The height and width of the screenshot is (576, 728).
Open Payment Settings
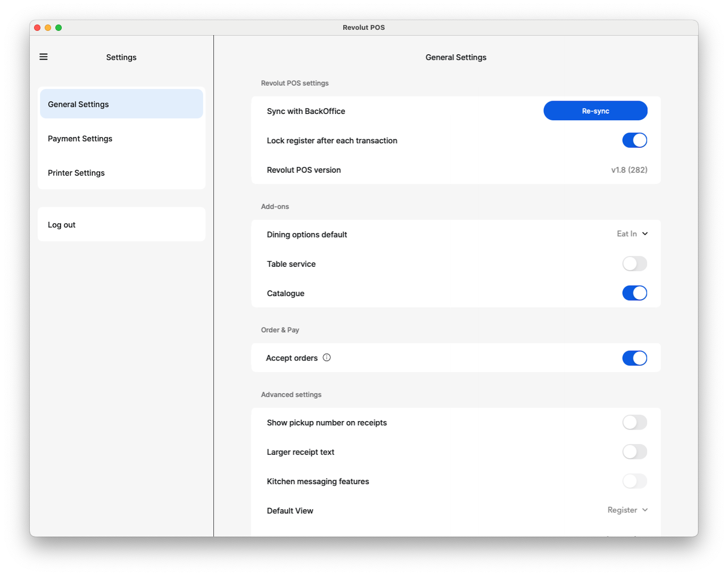[x=121, y=138]
